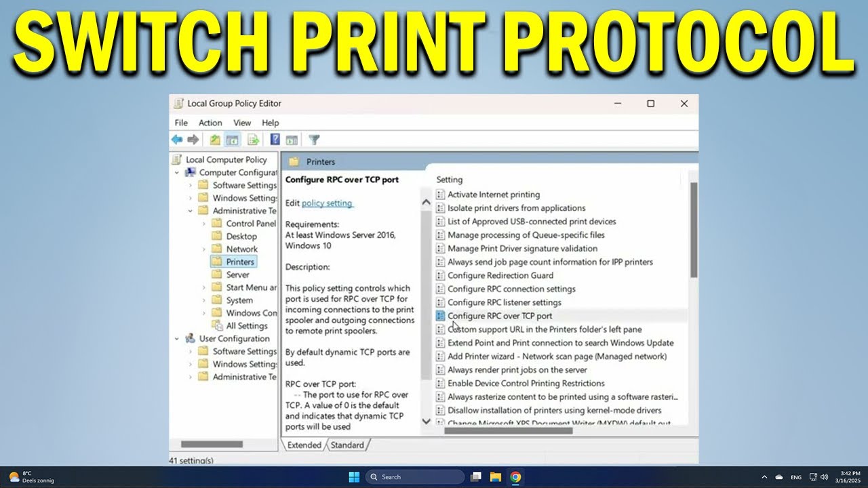Click the volume icon in system tray
868x488 pixels.
(x=825, y=477)
